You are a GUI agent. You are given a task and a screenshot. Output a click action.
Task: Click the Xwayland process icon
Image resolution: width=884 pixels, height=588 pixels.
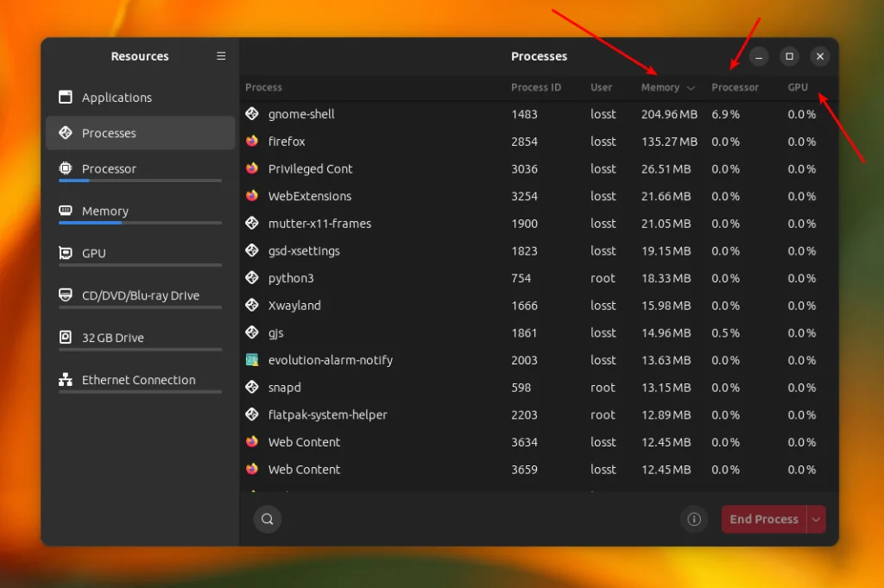click(252, 305)
